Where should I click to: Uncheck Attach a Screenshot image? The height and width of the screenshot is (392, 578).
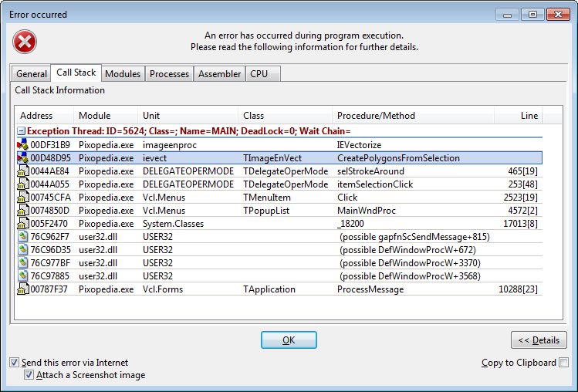point(29,375)
